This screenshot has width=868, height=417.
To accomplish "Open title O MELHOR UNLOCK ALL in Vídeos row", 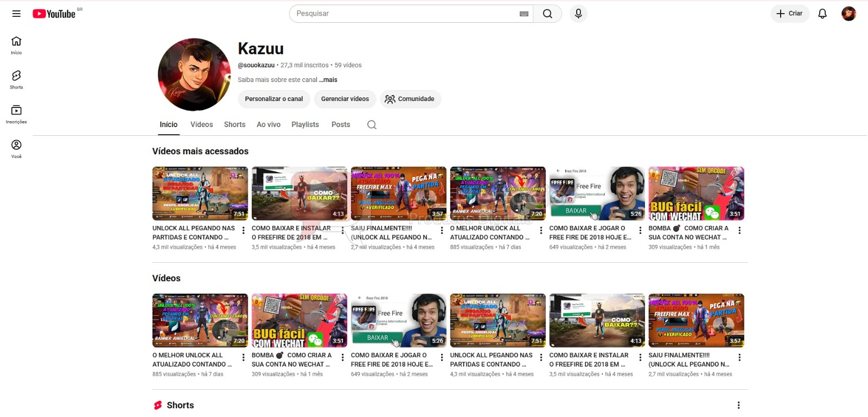I will (192, 359).
